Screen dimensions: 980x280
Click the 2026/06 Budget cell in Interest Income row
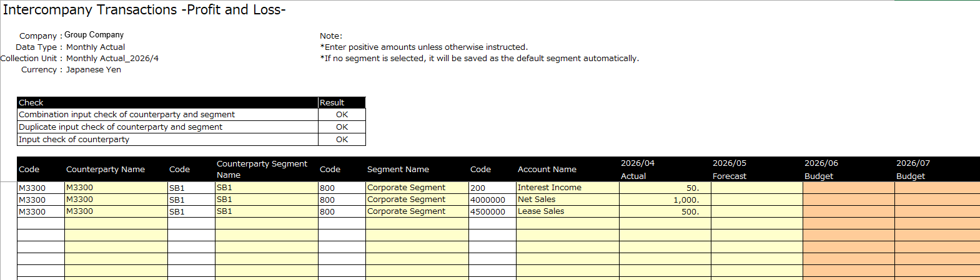coord(849,188)
